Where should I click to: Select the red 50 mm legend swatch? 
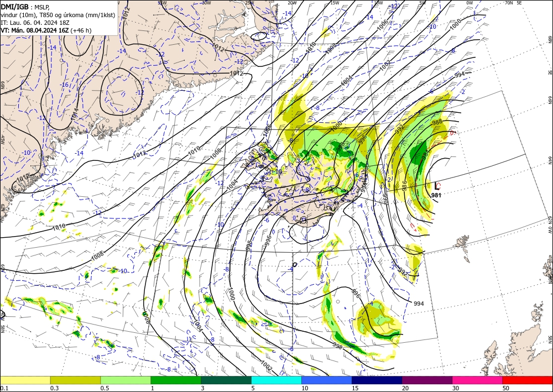tap(528, 380)
